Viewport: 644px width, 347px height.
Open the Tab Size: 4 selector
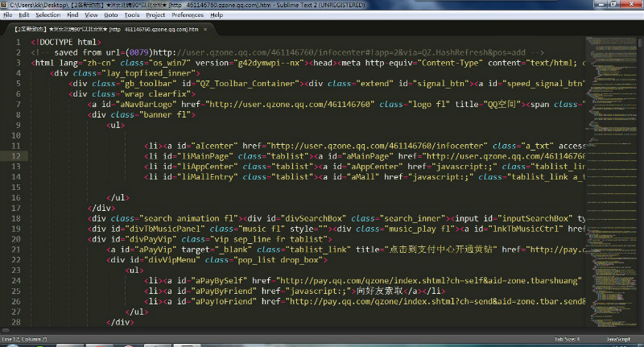click(567, 339)
